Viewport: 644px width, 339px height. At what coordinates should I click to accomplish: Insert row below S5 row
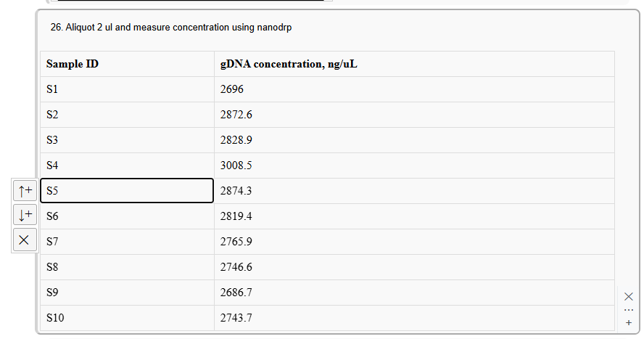[x=25, y=215]
